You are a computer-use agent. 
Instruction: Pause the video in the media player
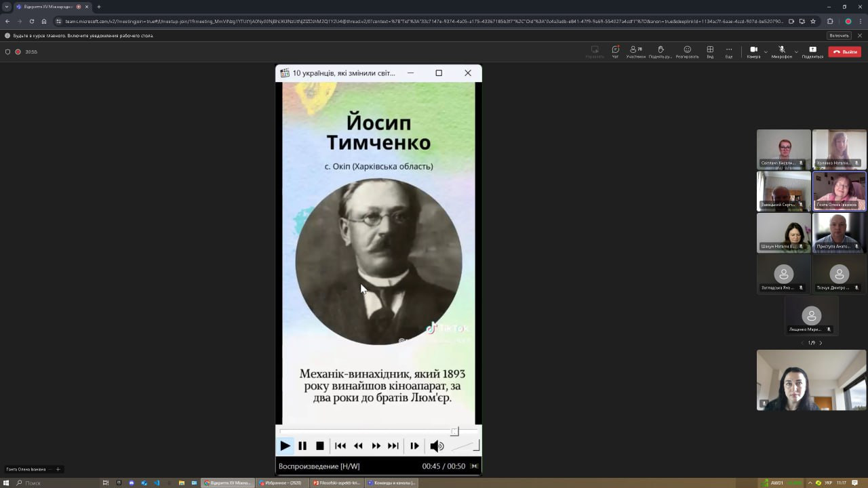pos(302,446)
